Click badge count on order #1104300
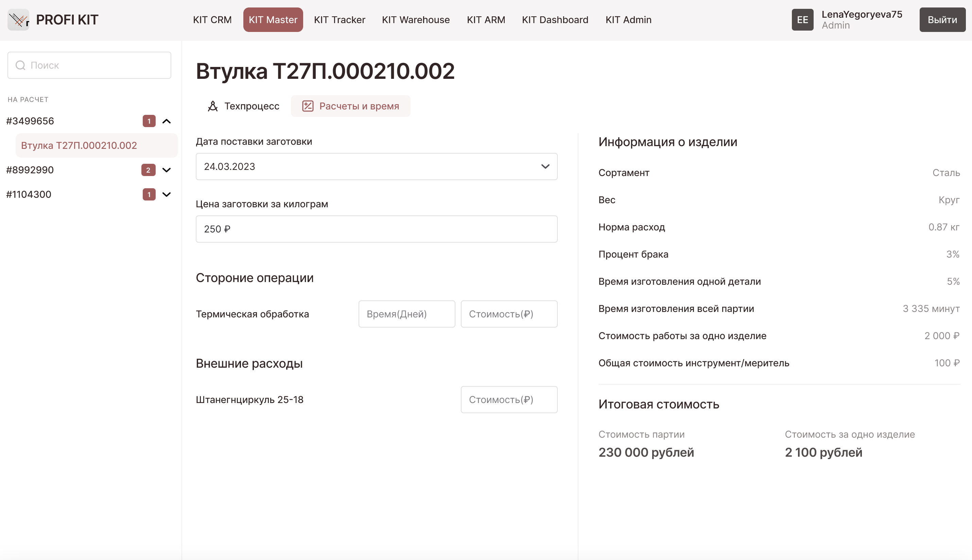The image size is (972, 560). point(149,195)
